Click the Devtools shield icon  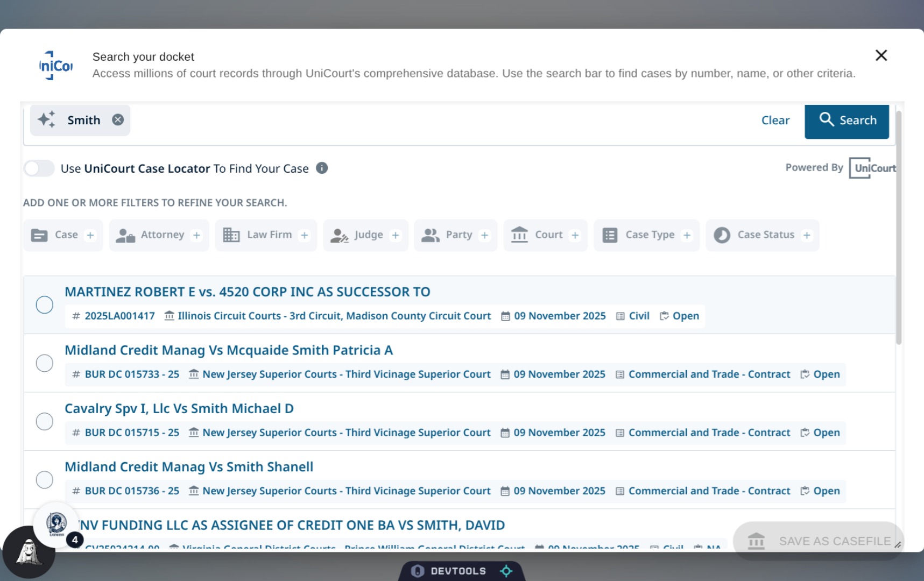(418, 571)
